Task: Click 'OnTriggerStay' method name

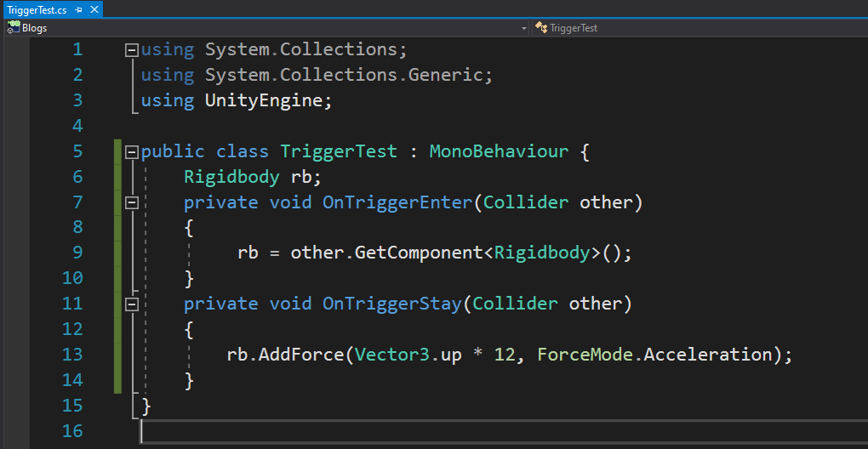Action: coord(391,304)
